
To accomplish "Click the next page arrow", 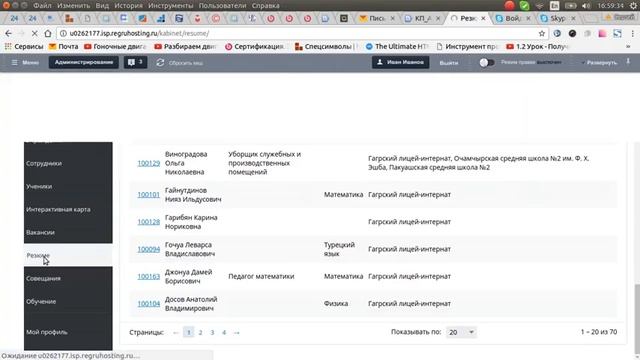I will [237, 333].
